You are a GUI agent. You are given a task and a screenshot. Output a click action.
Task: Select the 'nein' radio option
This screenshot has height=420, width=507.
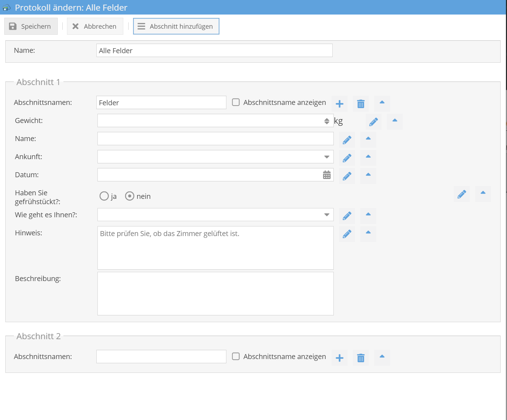(x=130, y=196)
